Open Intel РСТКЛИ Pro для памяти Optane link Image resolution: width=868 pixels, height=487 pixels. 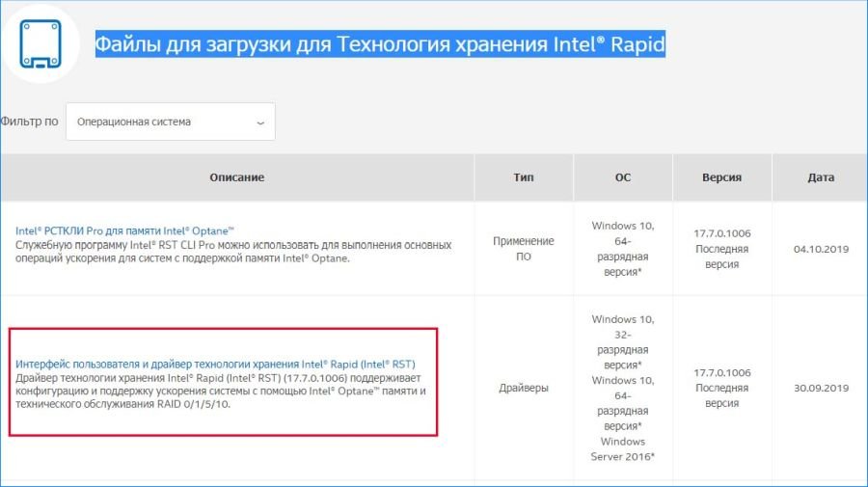pos(124,230)
